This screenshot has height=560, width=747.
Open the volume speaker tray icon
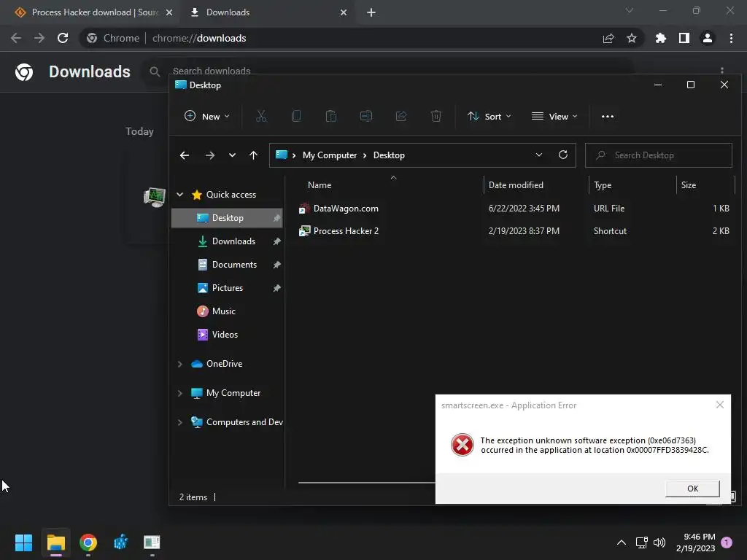coord(659,542)
